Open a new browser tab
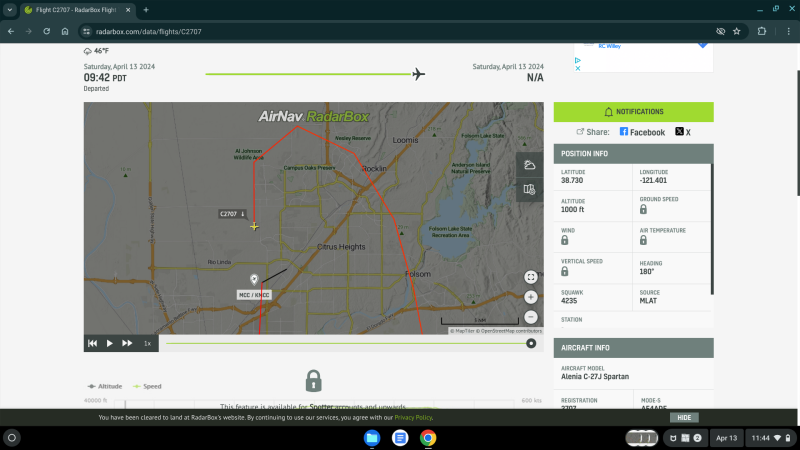This screenshot has width=800, height=450. [146, 10]
